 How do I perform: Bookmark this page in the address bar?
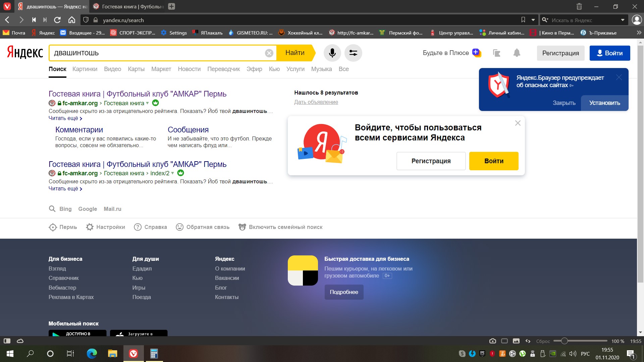point(523,20)
